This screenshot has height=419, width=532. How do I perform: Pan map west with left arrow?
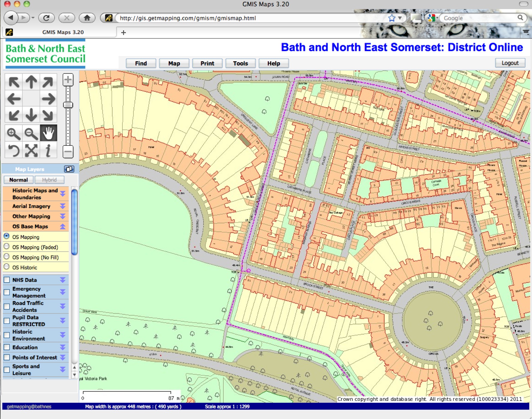click(14, 99)
